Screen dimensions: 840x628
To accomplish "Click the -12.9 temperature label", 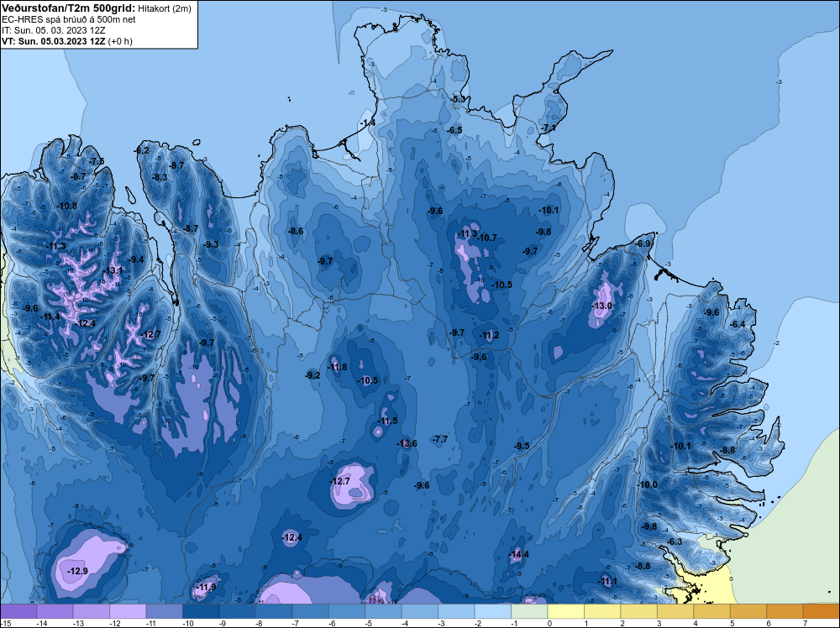I will (77, 571).
